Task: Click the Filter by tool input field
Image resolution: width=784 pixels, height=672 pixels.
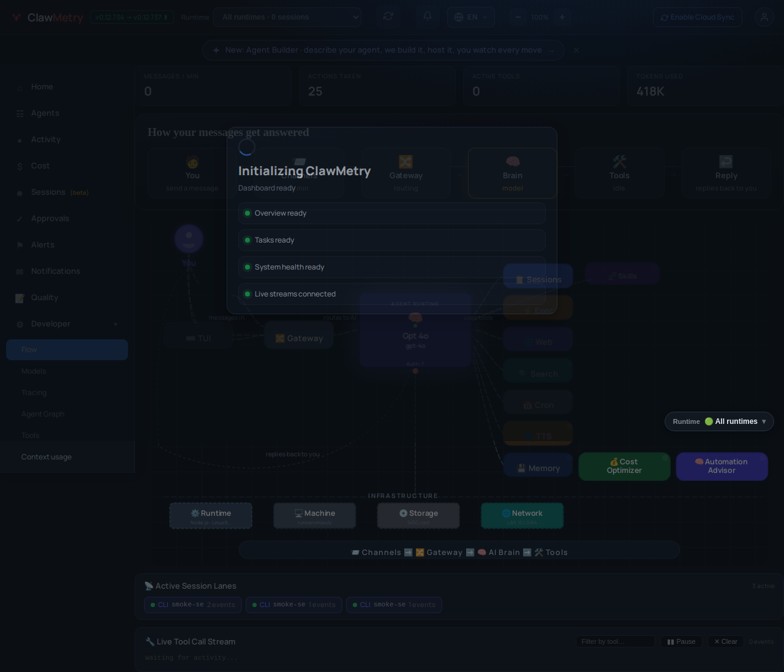Action: click(x=615, y=641)
